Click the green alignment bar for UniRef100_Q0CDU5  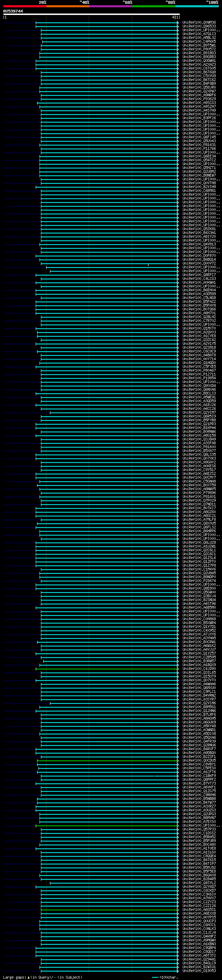pos(108,760)
